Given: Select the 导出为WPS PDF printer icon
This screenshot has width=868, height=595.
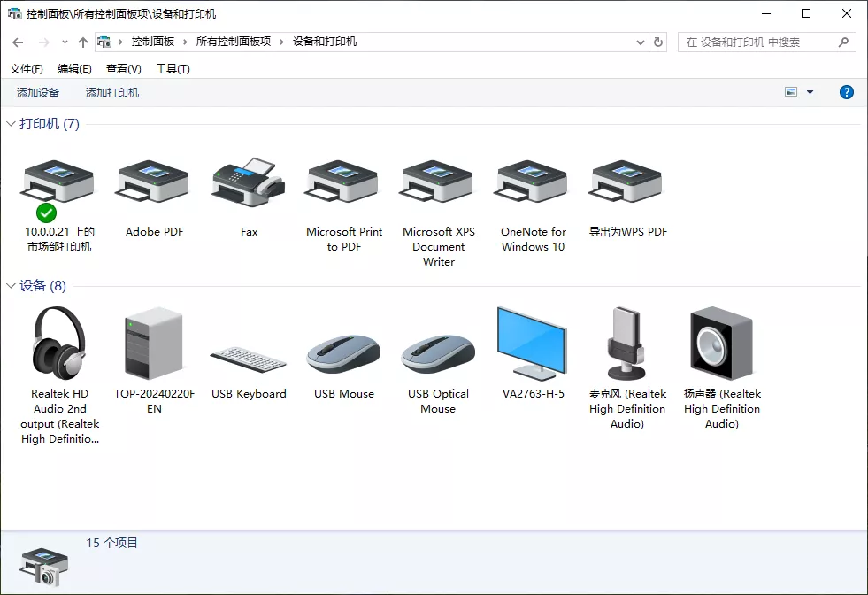Looking at the screenshot, I should 626,182.
